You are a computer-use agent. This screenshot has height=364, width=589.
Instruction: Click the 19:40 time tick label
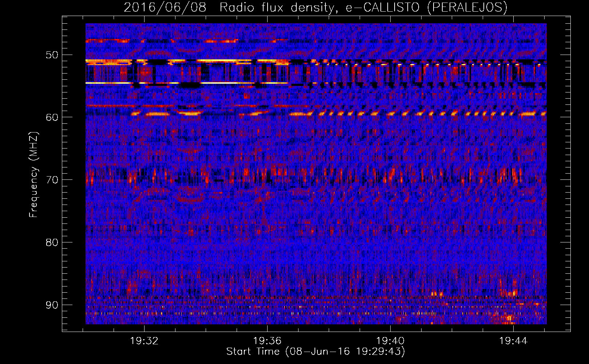[390, 341]
